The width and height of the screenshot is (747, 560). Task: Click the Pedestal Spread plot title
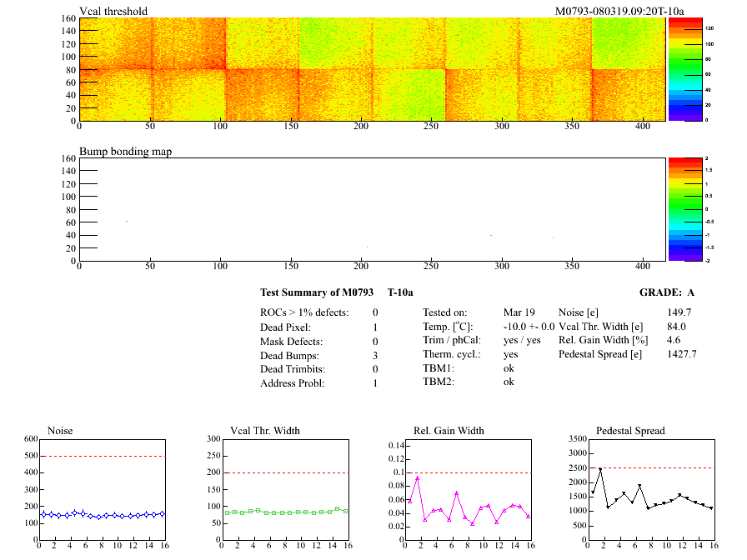(630, 430)
